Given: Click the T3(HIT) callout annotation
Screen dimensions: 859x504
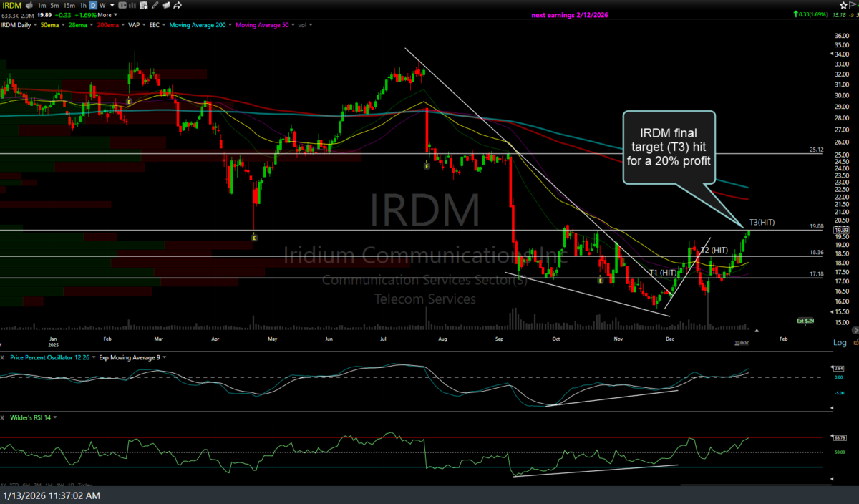Looking at the screenshot, I should click(762, 223).
